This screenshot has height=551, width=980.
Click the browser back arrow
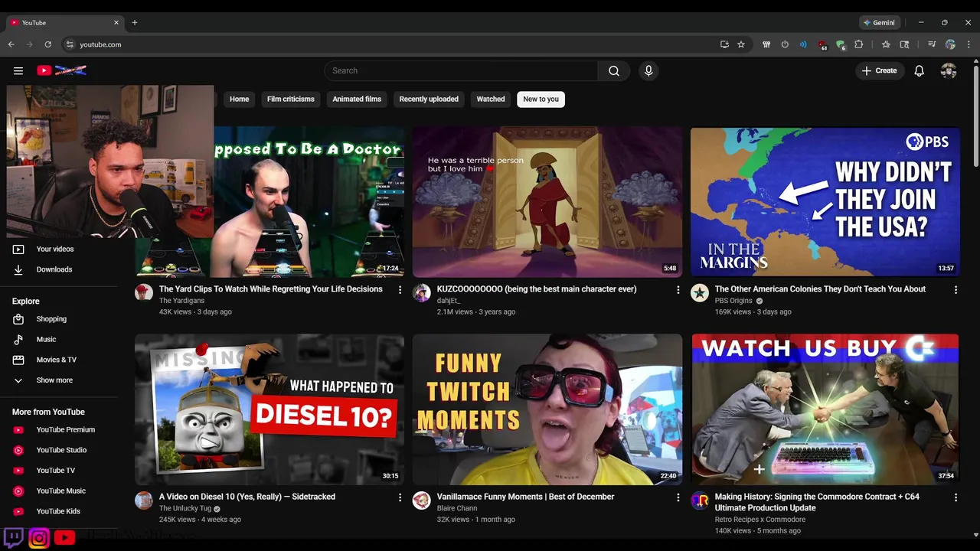11,44
